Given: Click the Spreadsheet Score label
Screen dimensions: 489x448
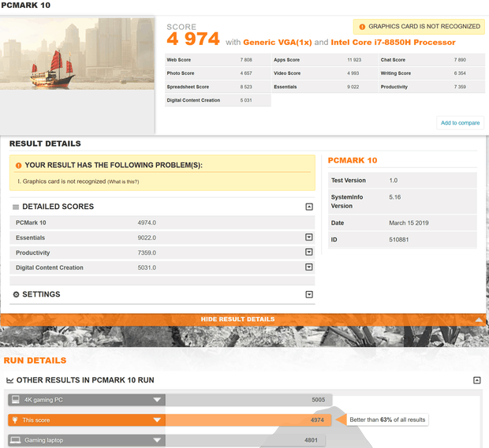Looking at the screenshot, I should (188, 87).
